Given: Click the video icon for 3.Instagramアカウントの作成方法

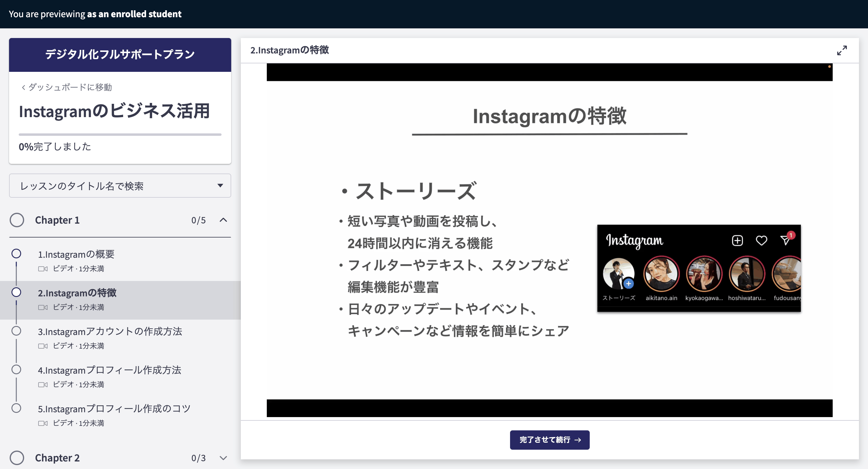Looking at the screenshot, I should 43,346.
